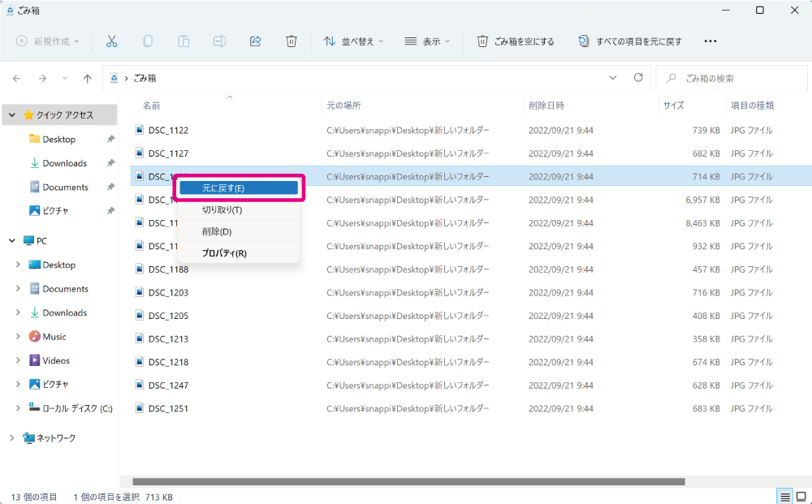Expand the Music tree node
Viewport: 812px width, 504px height.
[18, 336]
